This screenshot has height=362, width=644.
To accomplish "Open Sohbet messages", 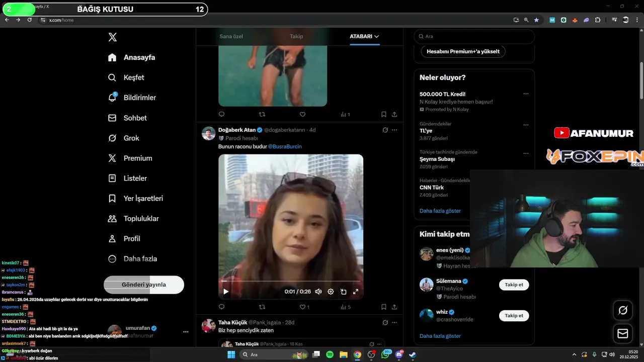I will coord(128,118).
